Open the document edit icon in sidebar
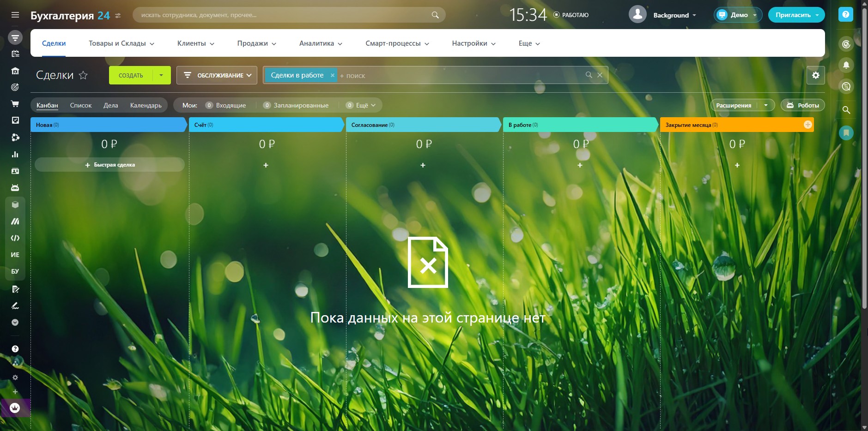Viewport: 868px width, 431px height. pyautogui.click(x=15, y=289)
